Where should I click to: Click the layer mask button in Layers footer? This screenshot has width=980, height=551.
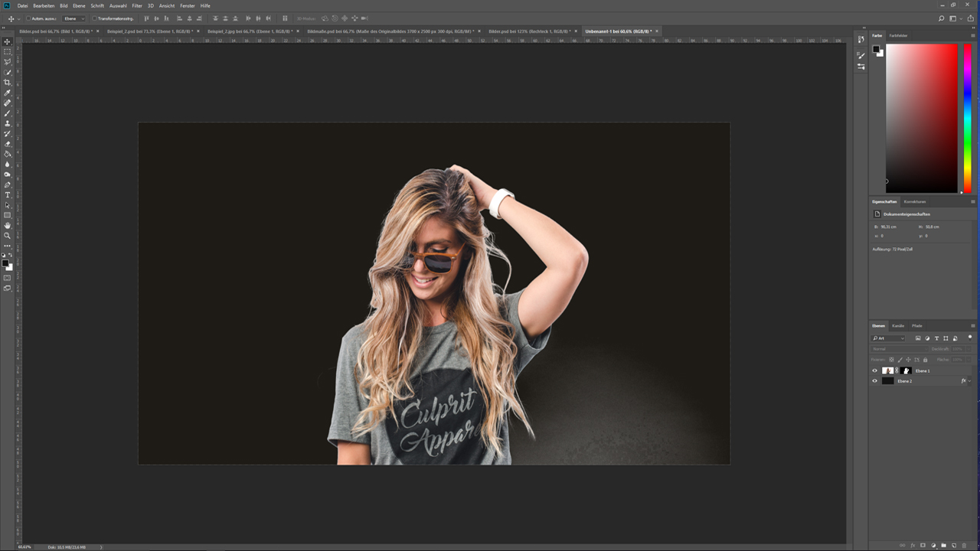[x=923, y=546]
